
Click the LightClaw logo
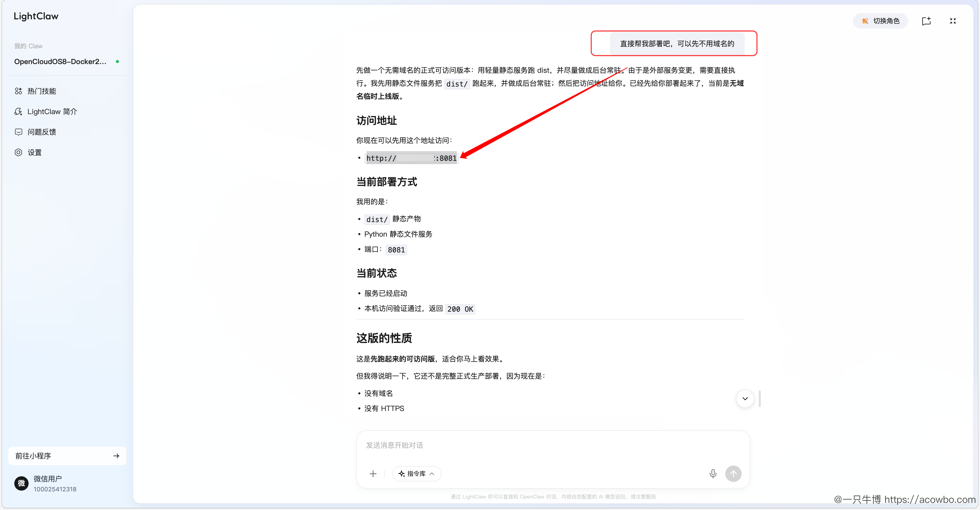pos(36,16)
